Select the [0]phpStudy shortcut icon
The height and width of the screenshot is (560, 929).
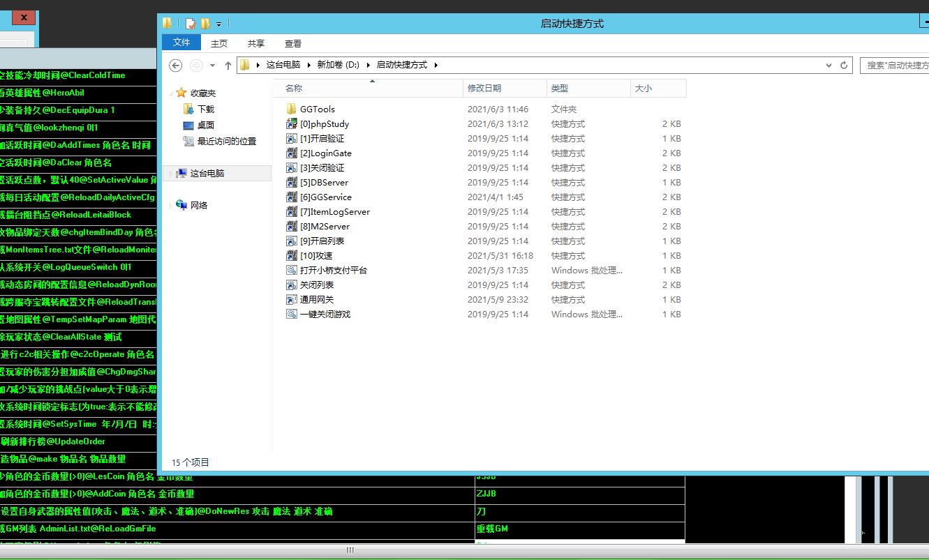[292, 123]
